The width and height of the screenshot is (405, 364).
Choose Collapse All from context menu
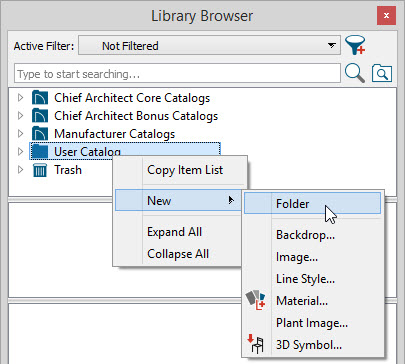point(178,254)
